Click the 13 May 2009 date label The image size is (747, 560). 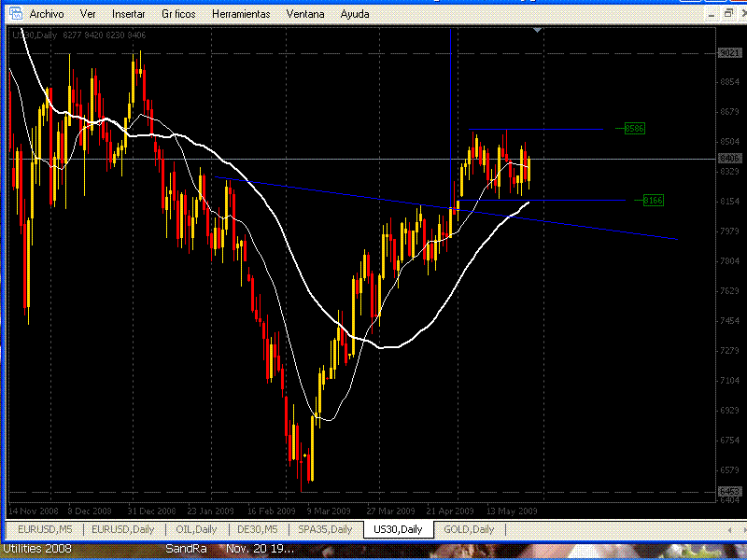coord(512,511)
